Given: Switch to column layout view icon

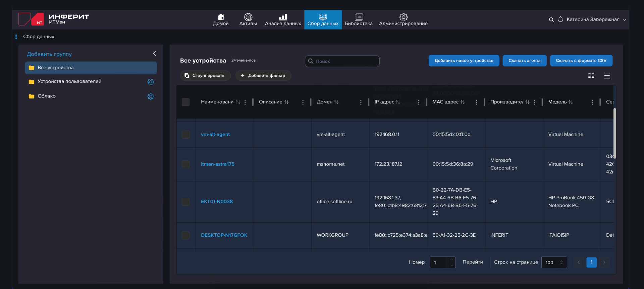Looking at the screenshot, I should pyautogui.click(x=591, y=76).
